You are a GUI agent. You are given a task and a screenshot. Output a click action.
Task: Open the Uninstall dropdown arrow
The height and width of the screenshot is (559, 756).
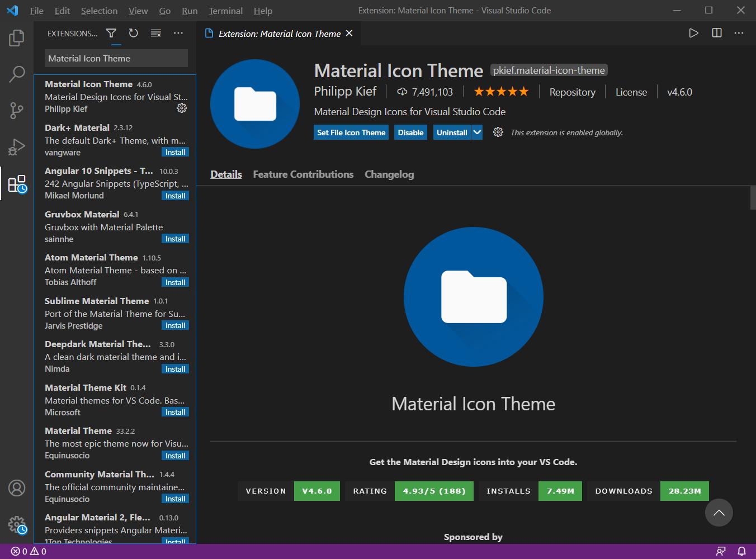tap(477, 132)
